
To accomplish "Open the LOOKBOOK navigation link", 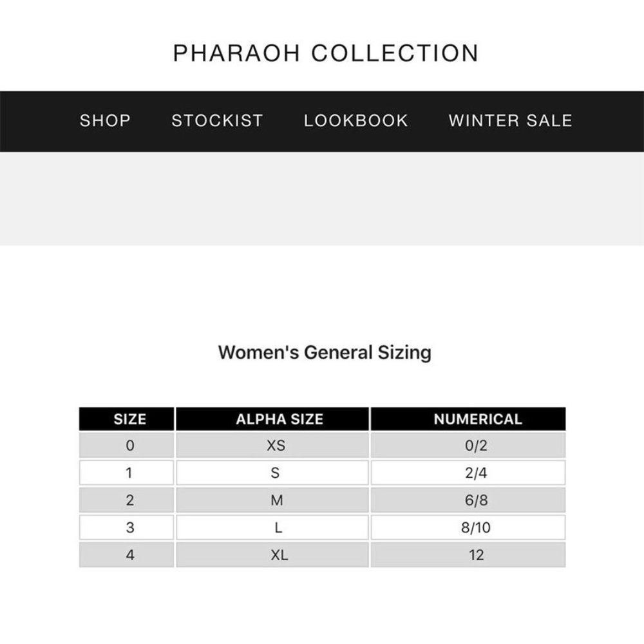I will point(355,121).
